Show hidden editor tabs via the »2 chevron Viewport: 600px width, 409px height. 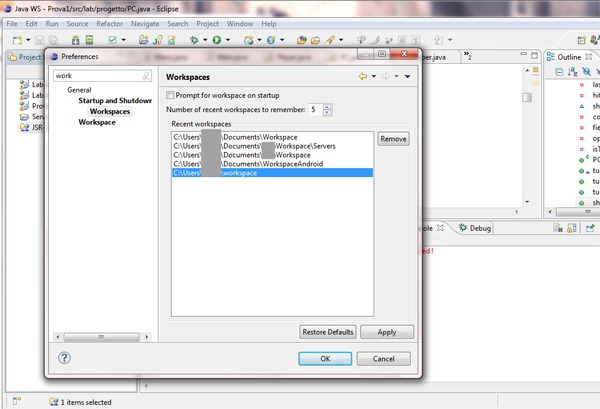[x=467, y=56]
